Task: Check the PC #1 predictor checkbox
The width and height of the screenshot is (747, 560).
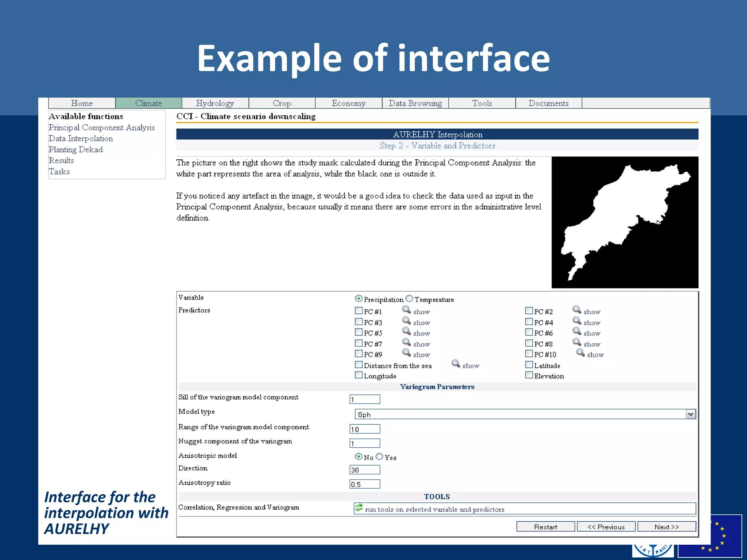Action: click(359, 311)
